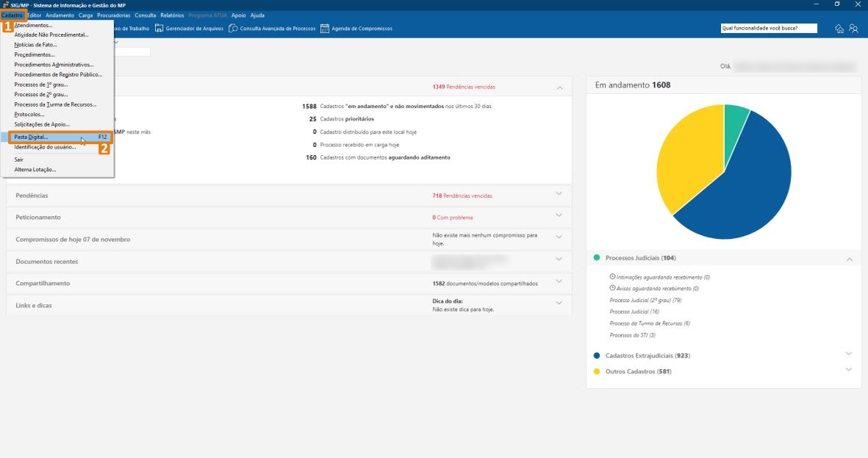
Task: Click the yellow Outros Cadastros legend dot
Action: point(597,371)
